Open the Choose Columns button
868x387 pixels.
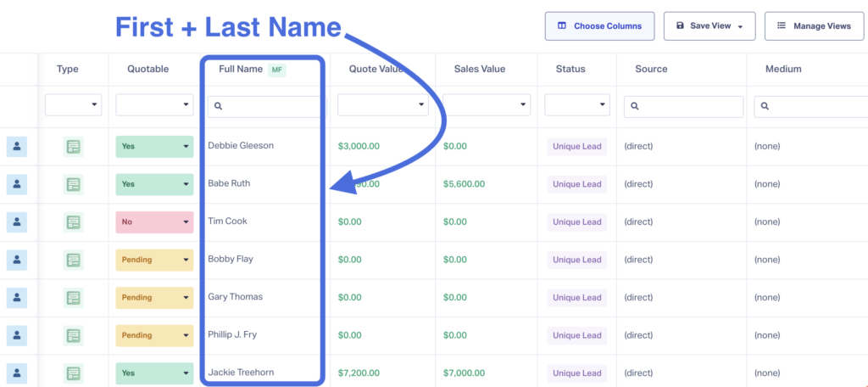pyautogui.click(x=599, y=26)
